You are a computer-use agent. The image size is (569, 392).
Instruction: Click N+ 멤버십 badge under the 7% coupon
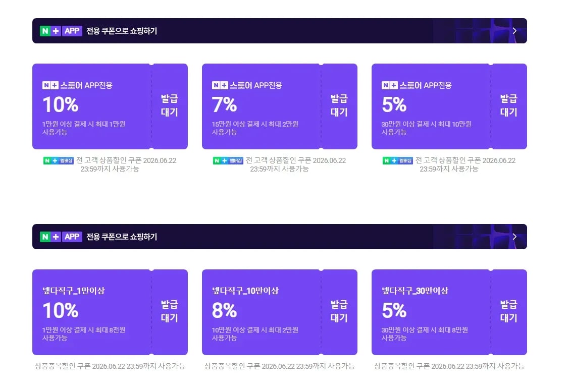(228, 160)
